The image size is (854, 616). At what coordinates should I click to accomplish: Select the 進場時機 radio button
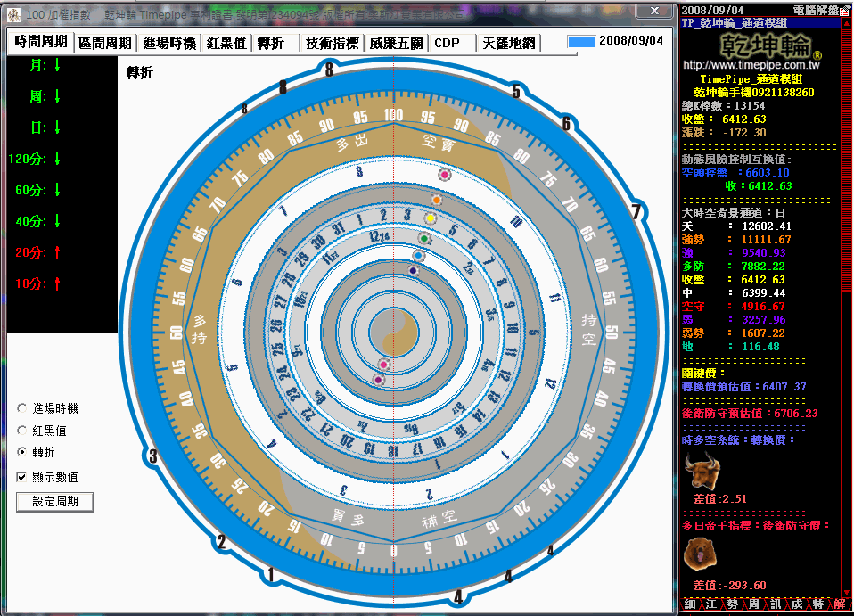coord(21,408)
